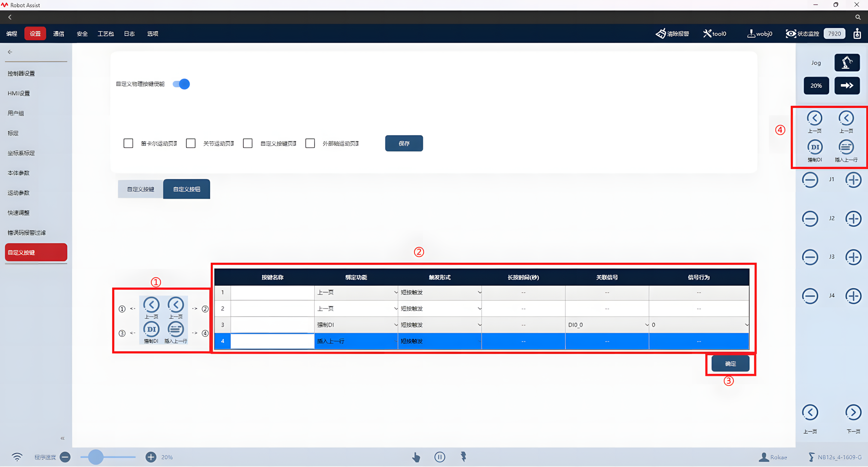The image size is (868, 467).
Task: Select 运动参数 in the left sidebar
Action: (19, 193)
